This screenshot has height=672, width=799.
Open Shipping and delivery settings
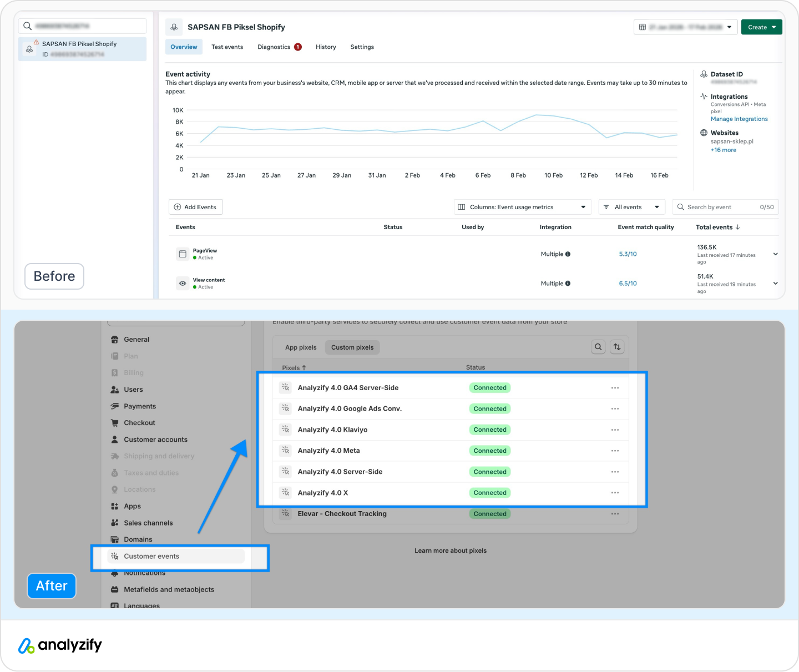click(159, 456)
